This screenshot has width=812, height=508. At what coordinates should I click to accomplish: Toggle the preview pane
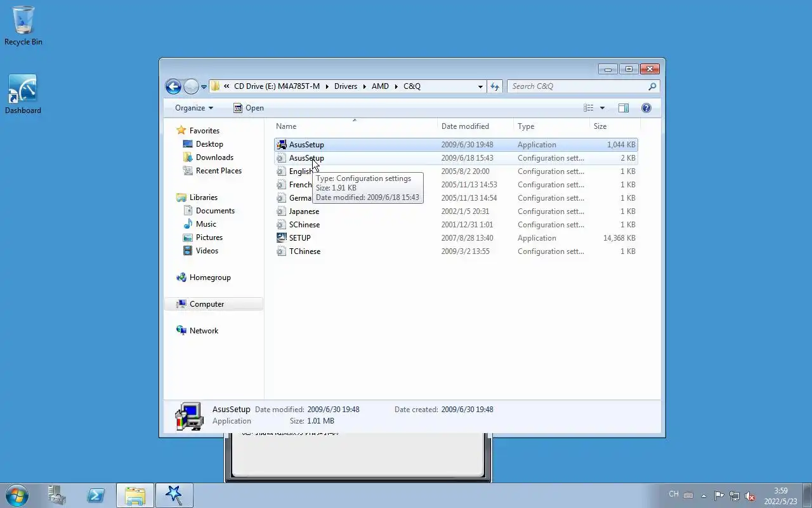click(x=624, y=108)
